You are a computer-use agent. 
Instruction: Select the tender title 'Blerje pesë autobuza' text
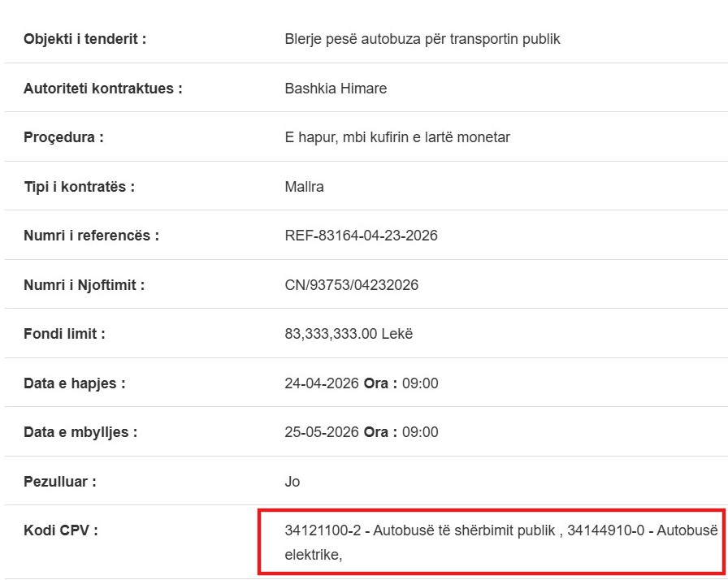click(x=422, y=39)
